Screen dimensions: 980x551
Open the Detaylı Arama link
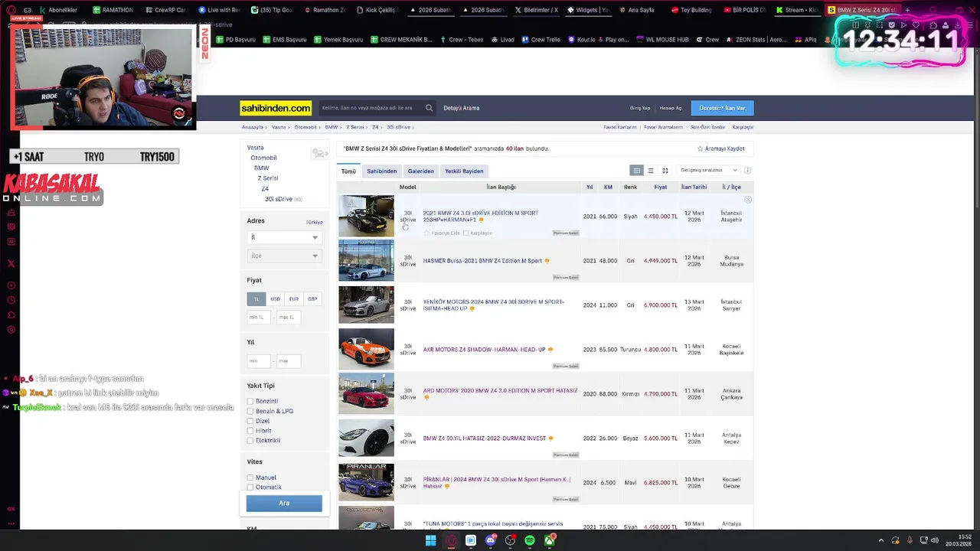[462, 108]
